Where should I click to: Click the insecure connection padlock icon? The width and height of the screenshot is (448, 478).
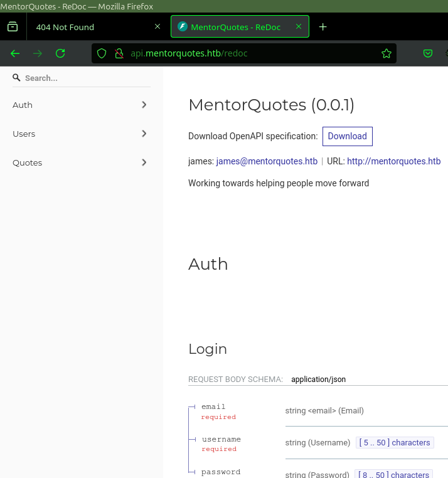tap(119, 54)
